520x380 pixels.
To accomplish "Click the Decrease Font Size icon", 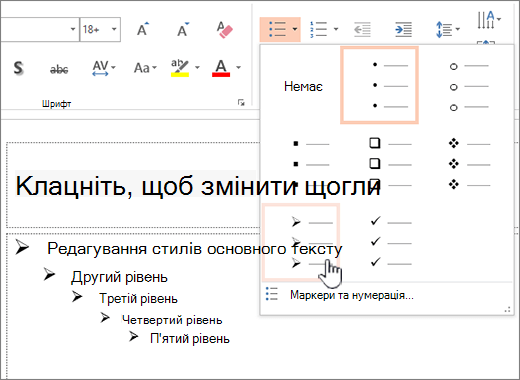I will (x=183, y=29).
